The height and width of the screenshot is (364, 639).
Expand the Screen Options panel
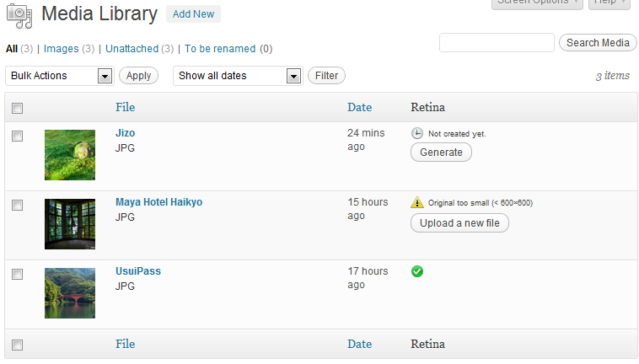pyautogui.click(x=537, y=3)
